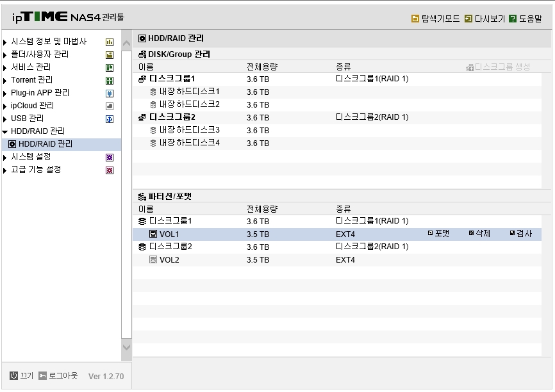This screenshot has width=555, height=392.
Task: Click the 내장하드디스크3 disk icon
Action: coord(153,130)
